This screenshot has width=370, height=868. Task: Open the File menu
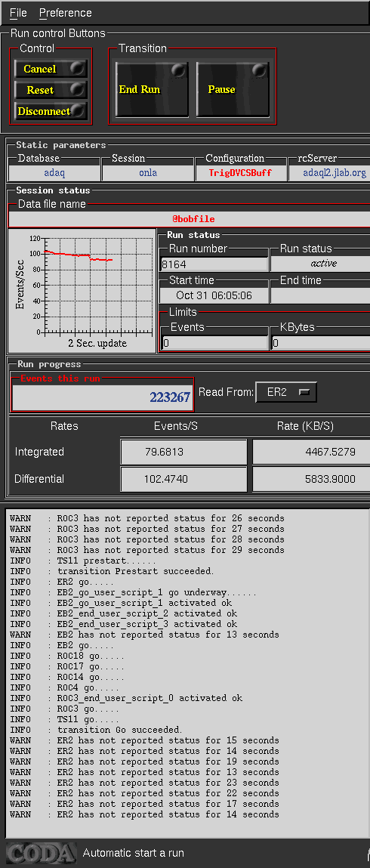[x=17, y=13]
